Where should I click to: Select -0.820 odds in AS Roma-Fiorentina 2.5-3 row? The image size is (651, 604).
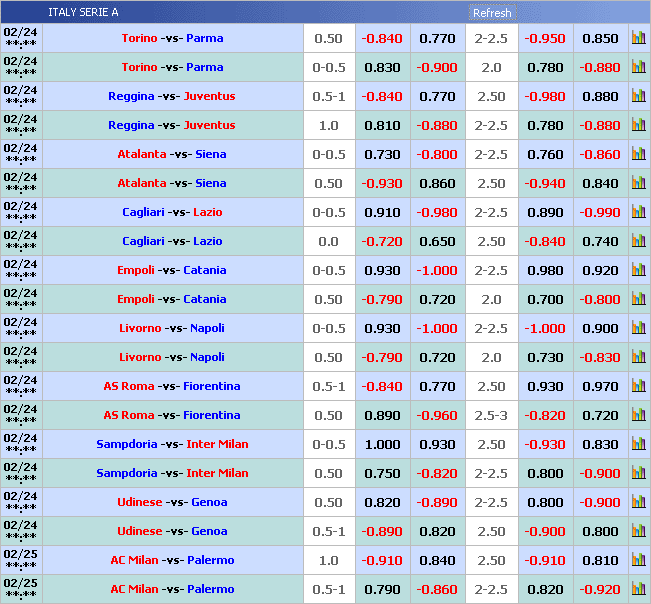point(545,416)
